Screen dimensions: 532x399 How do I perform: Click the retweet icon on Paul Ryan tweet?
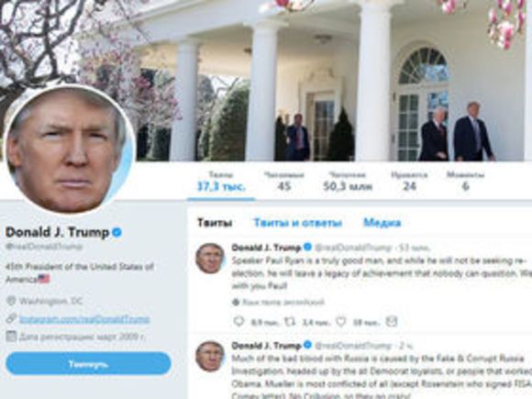click(290, 321)
